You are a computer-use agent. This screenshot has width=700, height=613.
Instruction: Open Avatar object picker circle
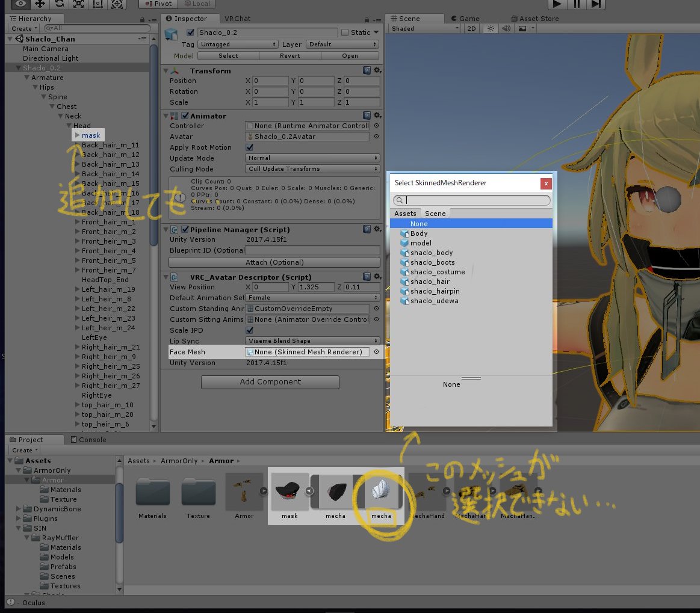click(376, 137)
